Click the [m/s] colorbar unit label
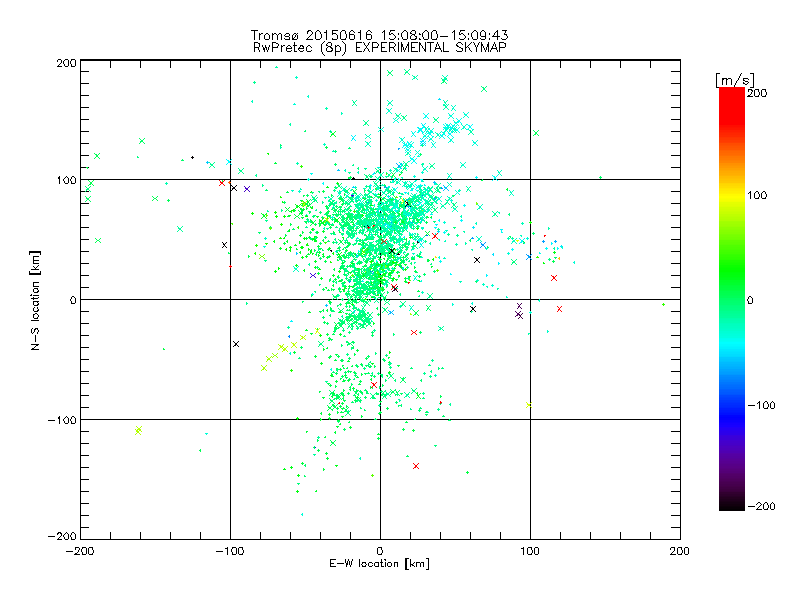Screen dimensions: 800x600 click(735, 80)
